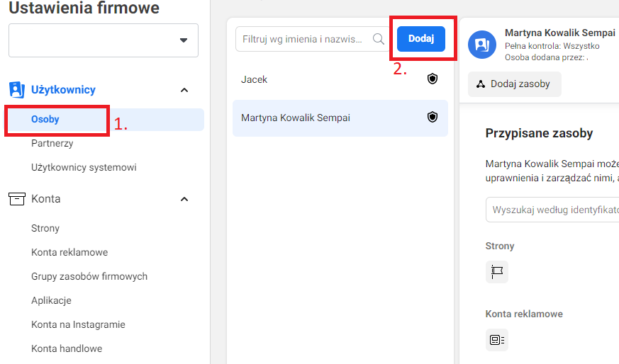
Task: Open Konta na Instagramie in sidebar
Action: point(78,324)
